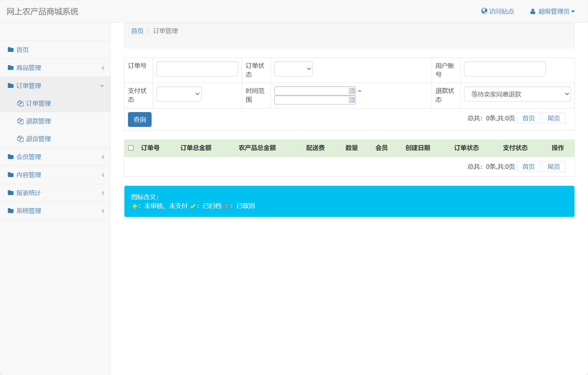Select 首页 in the left sidebar menu
The image size is (588, 375).
coord(22,50)
